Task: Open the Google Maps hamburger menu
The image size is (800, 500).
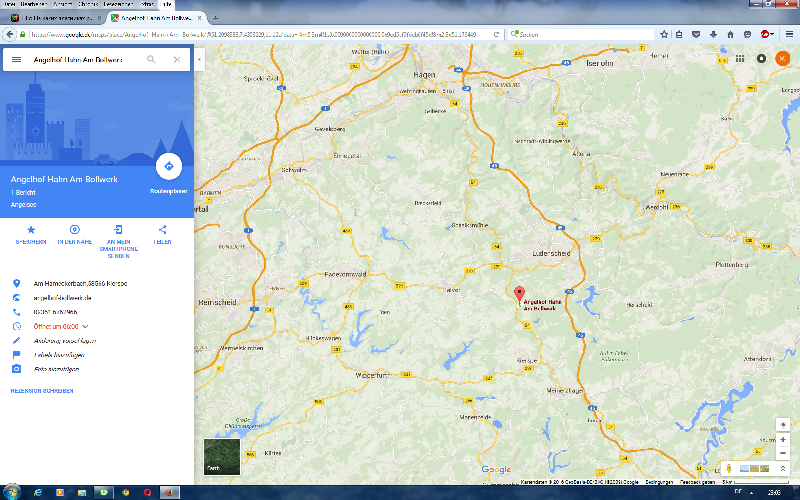Action: pos(16,59)
